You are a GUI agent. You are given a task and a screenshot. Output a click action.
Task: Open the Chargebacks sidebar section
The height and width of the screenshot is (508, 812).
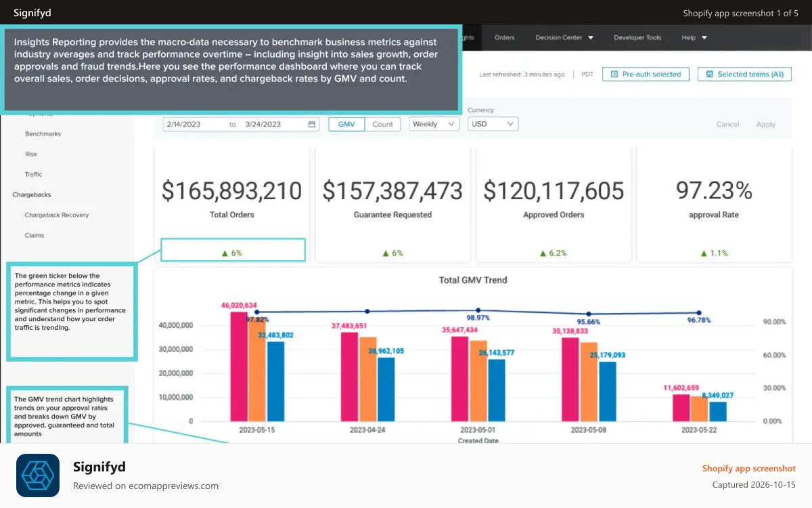pos(32,195)
